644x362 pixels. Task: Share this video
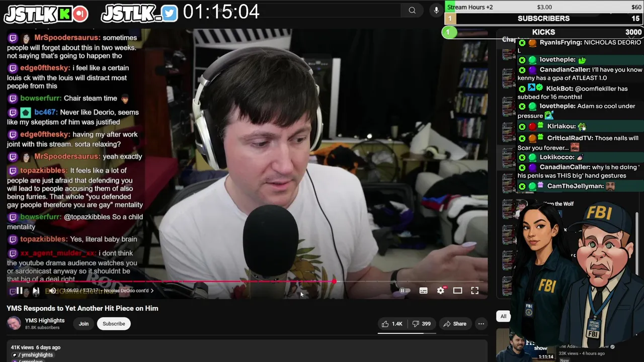455,324
